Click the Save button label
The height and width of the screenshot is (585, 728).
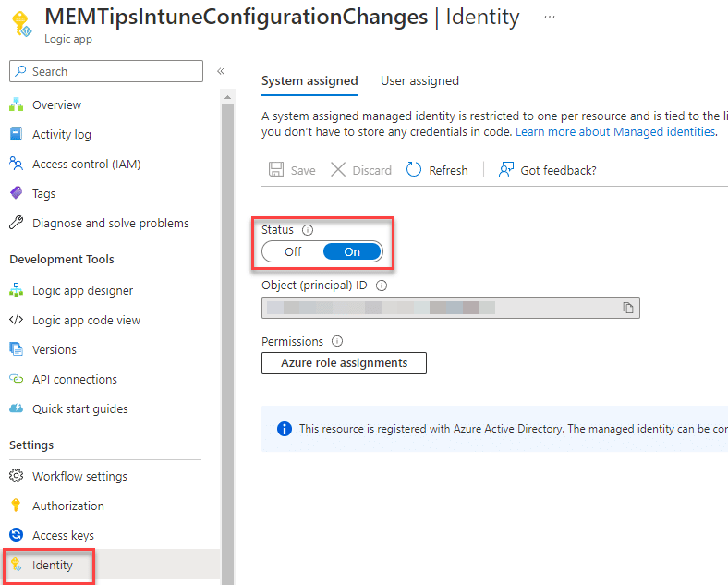coord(303,170)
